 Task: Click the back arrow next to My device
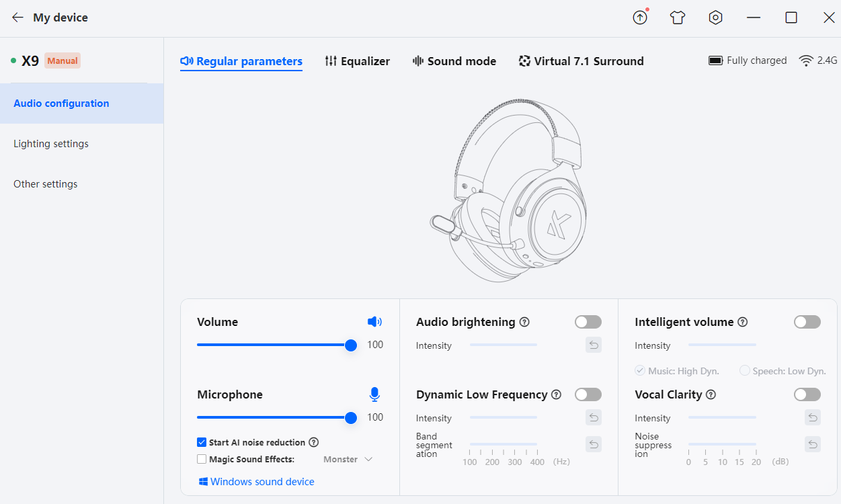17,17
